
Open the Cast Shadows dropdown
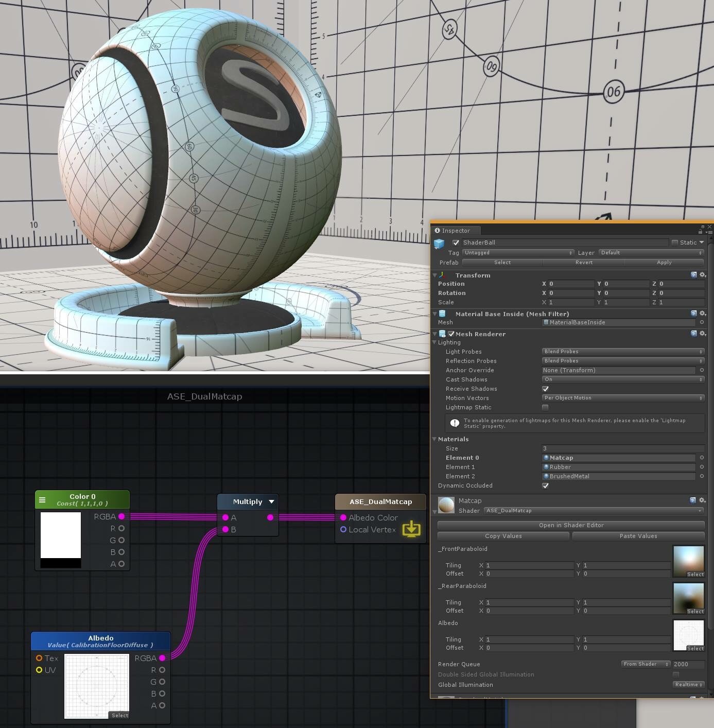point(623,379)
